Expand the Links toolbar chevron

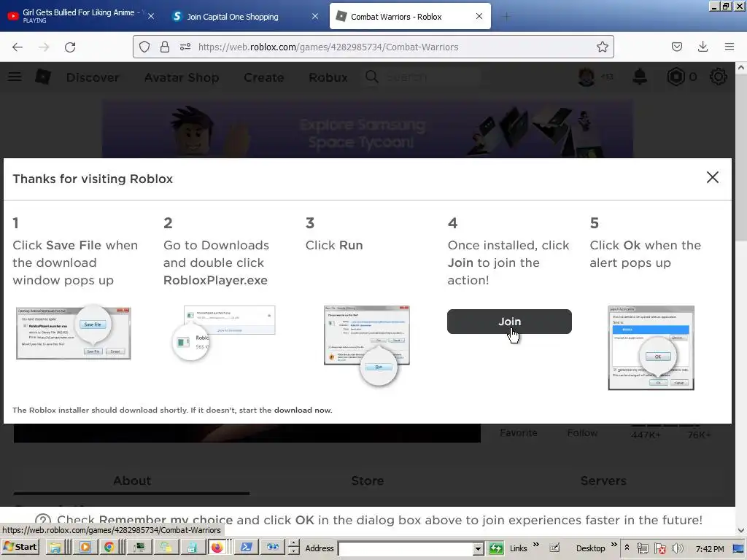pos(536,545)
